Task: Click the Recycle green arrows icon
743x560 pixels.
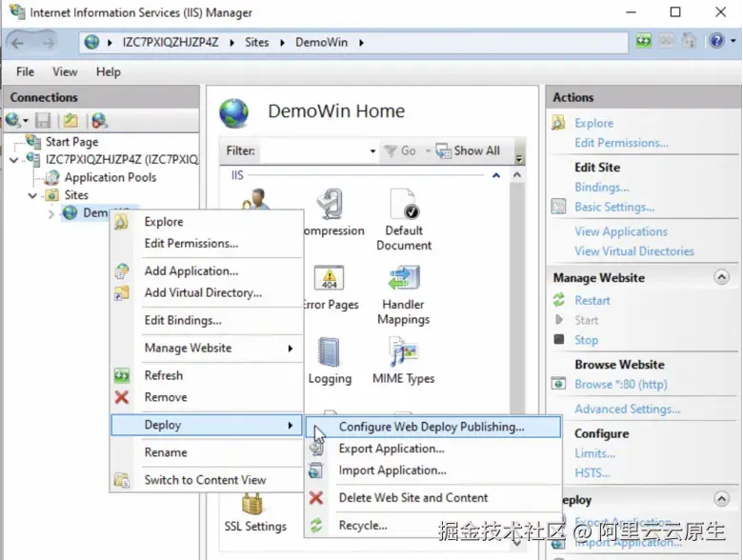Action: 316,525
